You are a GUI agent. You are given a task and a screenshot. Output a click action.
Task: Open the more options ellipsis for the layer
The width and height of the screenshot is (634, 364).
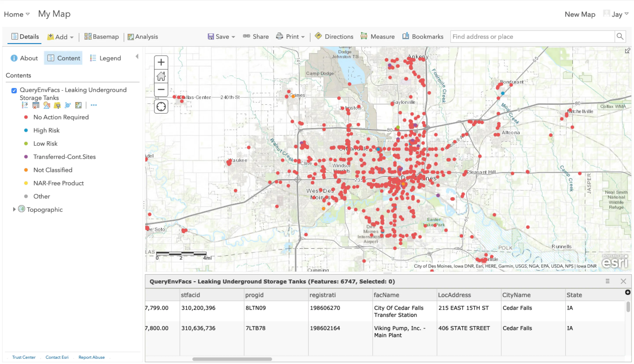pos(94,105)
